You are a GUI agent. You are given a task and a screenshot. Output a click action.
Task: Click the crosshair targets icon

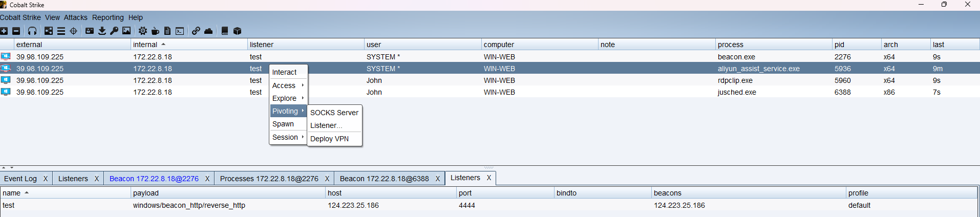[x=73, y=31]
